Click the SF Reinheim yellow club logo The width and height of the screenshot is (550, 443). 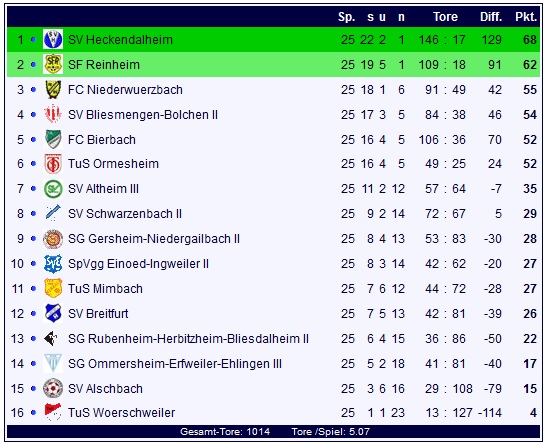coord(53,64)
